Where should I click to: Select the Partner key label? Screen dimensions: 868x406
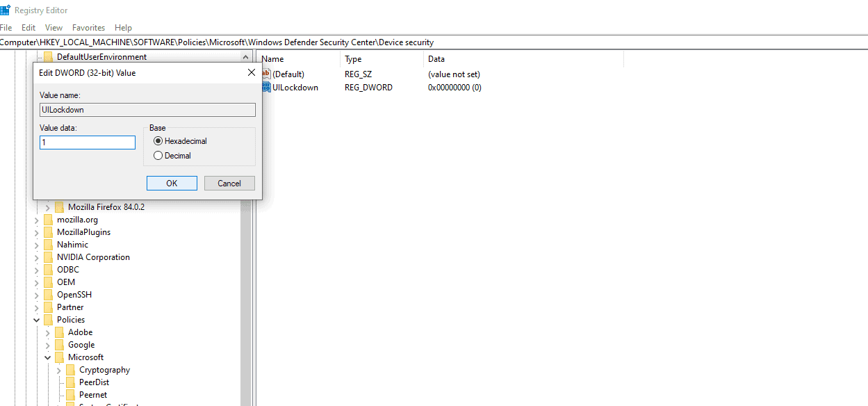tap(70, 307)
